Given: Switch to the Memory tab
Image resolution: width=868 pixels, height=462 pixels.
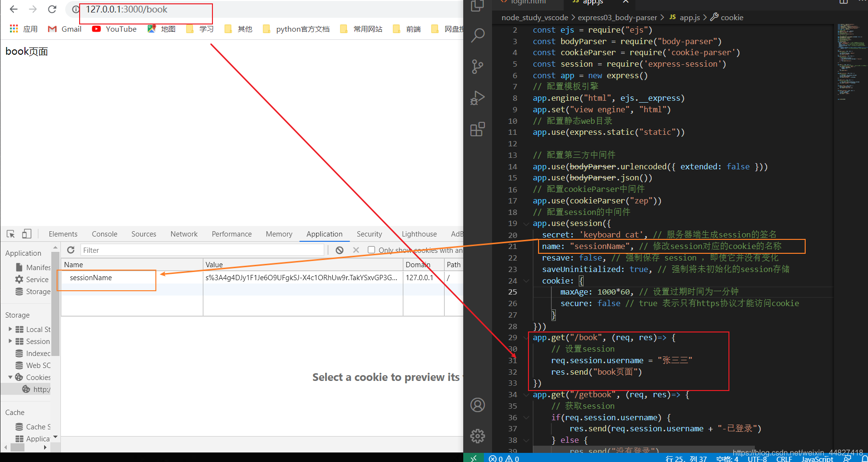Looking at the screenshot, I should (279, 234).
